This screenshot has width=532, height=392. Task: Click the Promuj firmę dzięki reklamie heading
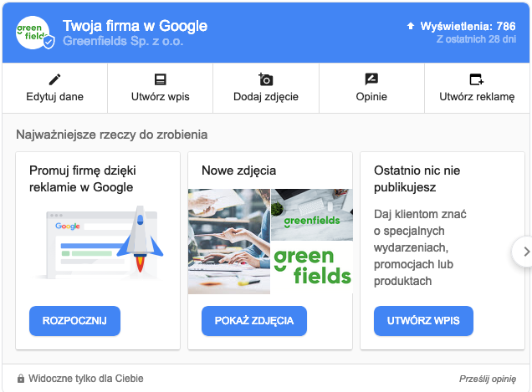click(x=83, y=179)
